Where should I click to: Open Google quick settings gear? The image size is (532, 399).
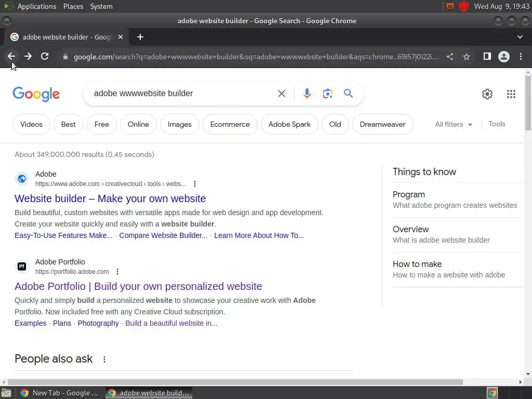[x=487, y=94]
